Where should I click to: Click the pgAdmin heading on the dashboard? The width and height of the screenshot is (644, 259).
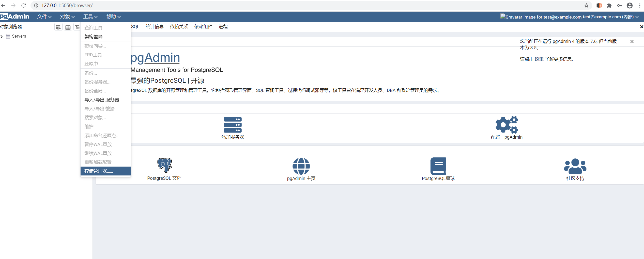point(155,58)
